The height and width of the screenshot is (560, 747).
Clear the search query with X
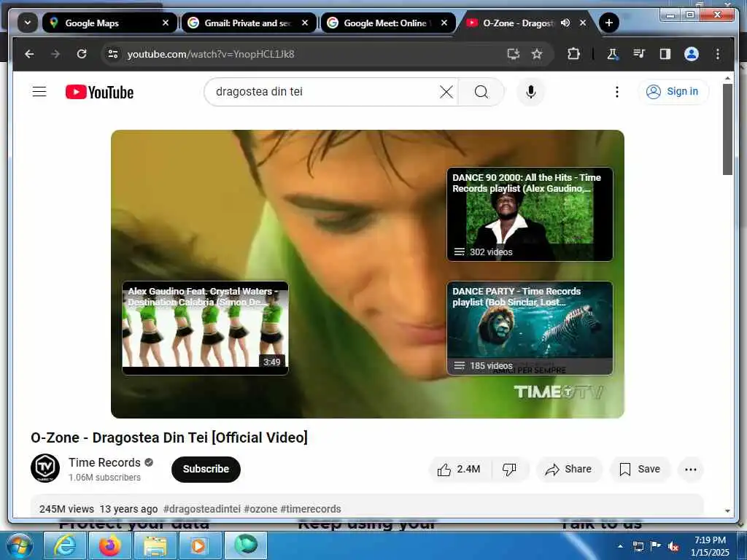tap(446, 91)
